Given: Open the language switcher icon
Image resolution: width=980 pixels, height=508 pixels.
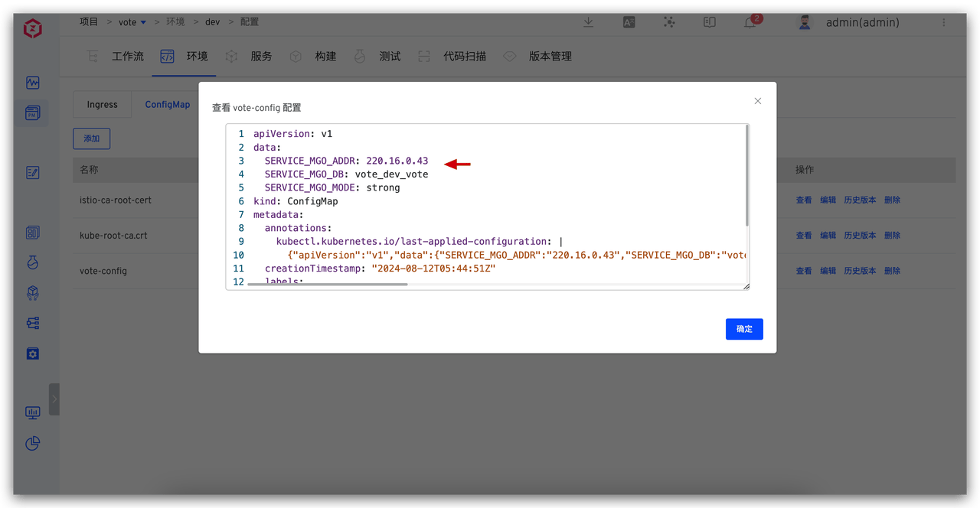Looking at the screenshot, I should tap(629, 22).
